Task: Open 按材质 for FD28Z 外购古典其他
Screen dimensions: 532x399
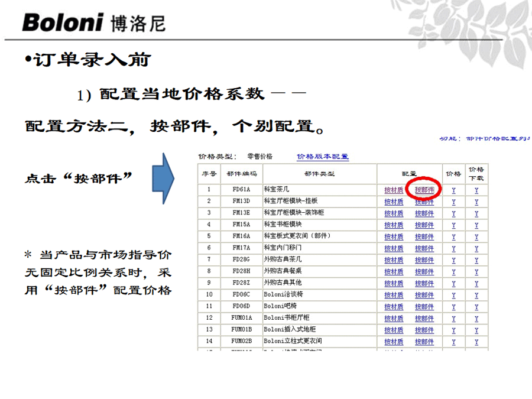Action: 394,284
